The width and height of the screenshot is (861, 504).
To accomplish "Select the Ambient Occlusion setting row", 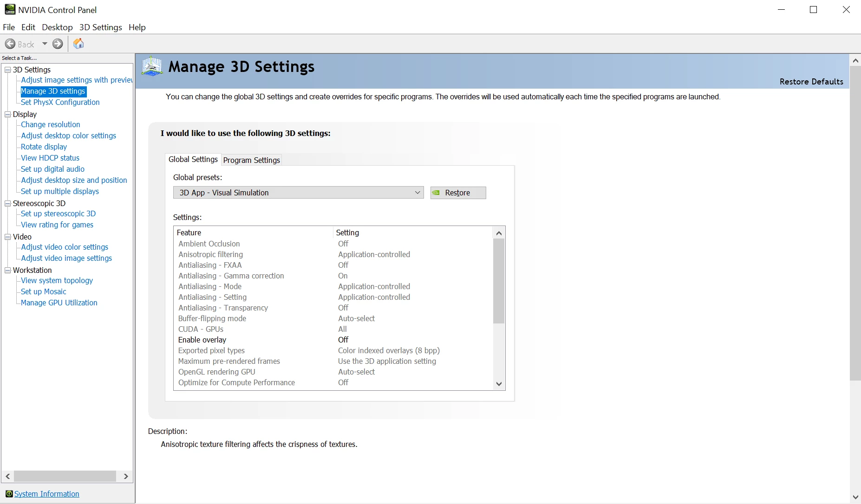I will point(333,244).
